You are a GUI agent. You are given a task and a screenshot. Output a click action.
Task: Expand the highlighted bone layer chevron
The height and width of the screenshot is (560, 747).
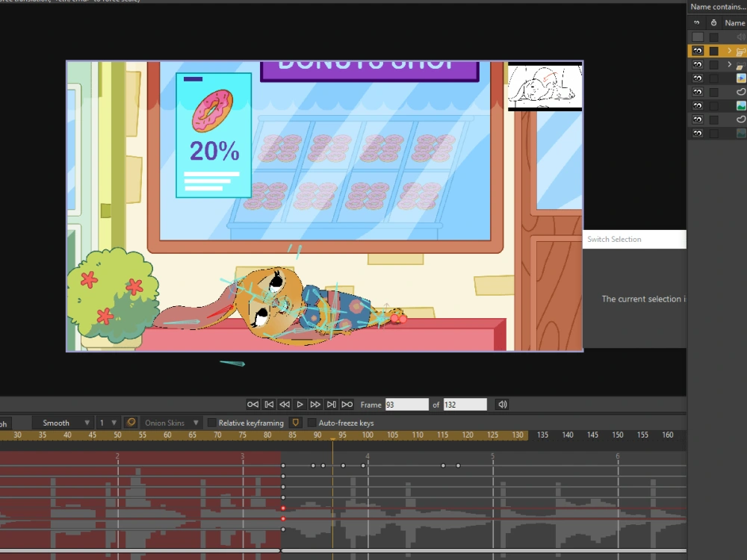(729, 50)
